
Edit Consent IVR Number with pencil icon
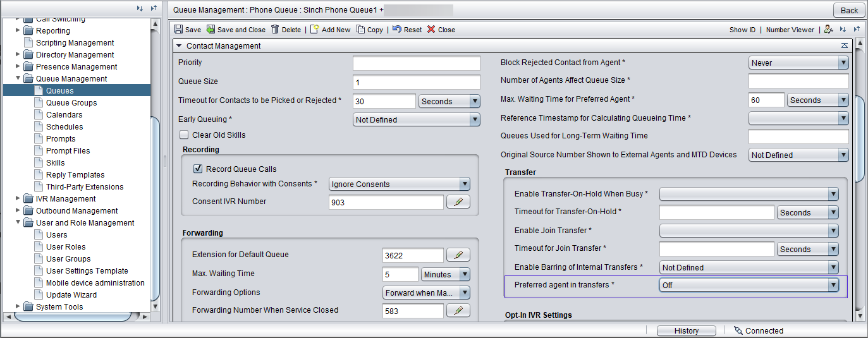tap(459, 202)
